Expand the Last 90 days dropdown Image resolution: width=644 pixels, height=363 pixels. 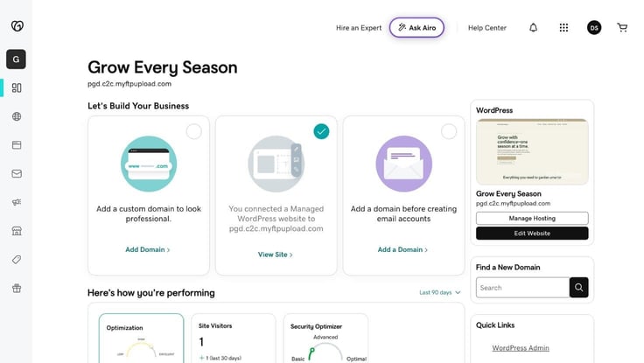pos(440,292)
